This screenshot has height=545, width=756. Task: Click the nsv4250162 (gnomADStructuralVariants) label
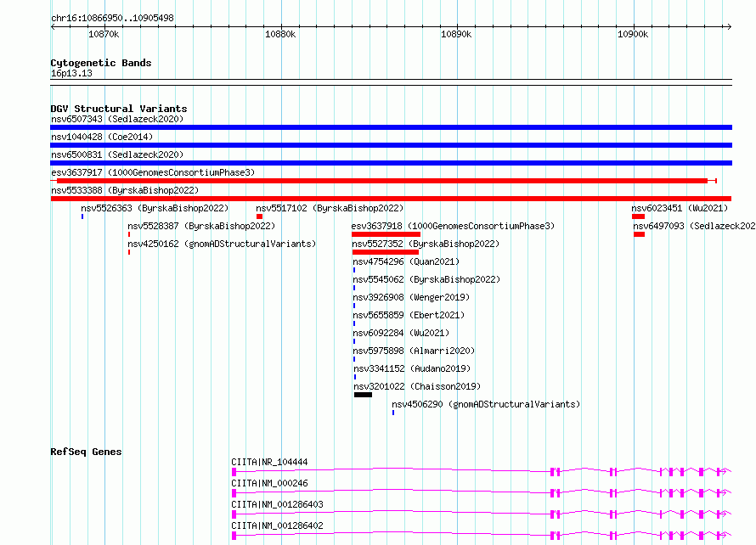pos(222,244)
